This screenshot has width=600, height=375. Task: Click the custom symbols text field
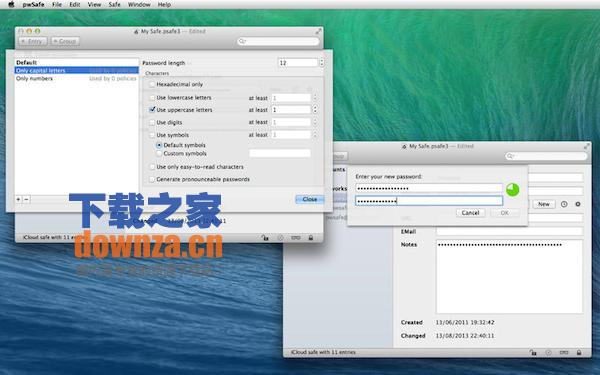280,153
